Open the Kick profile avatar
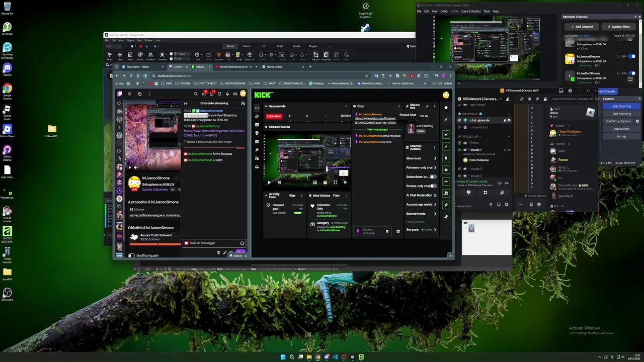The image size is (644, 362). click(x=446, y=95)
